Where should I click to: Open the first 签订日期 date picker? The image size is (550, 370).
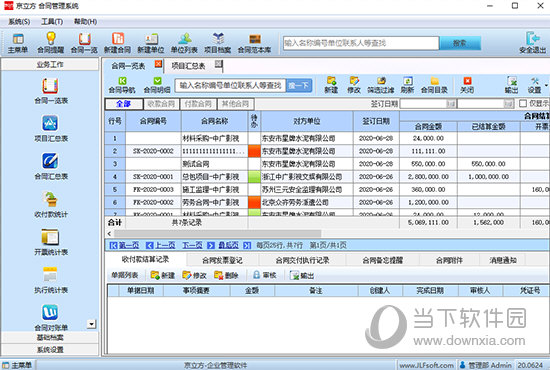click(451, 103)
